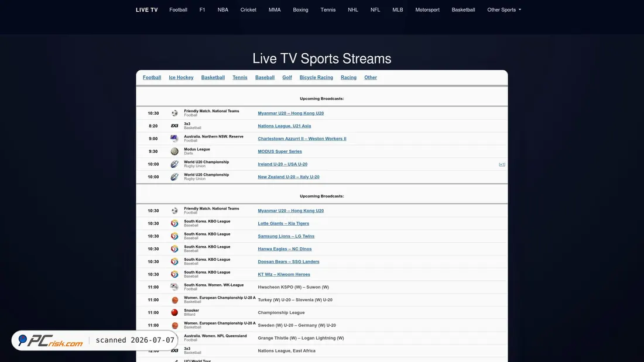The image size is (644, 362).
Task: Filter streams by Football tab
Action: point(152,78)
